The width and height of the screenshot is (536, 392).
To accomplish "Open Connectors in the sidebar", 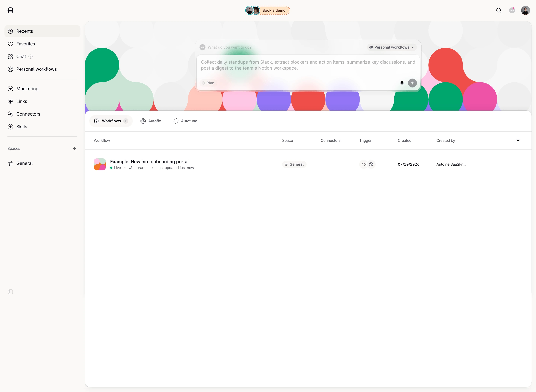I will (x=42, y=114).
